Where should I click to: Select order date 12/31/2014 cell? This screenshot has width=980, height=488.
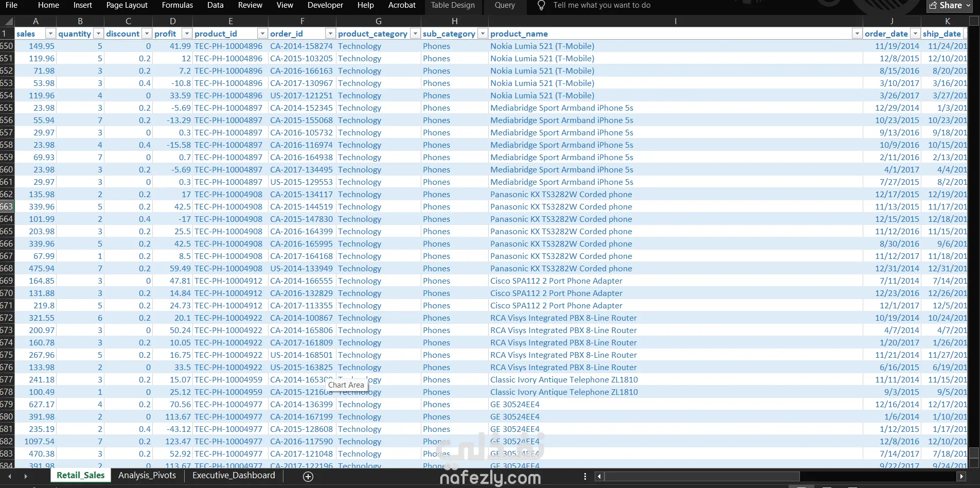(x=892, y=268)
